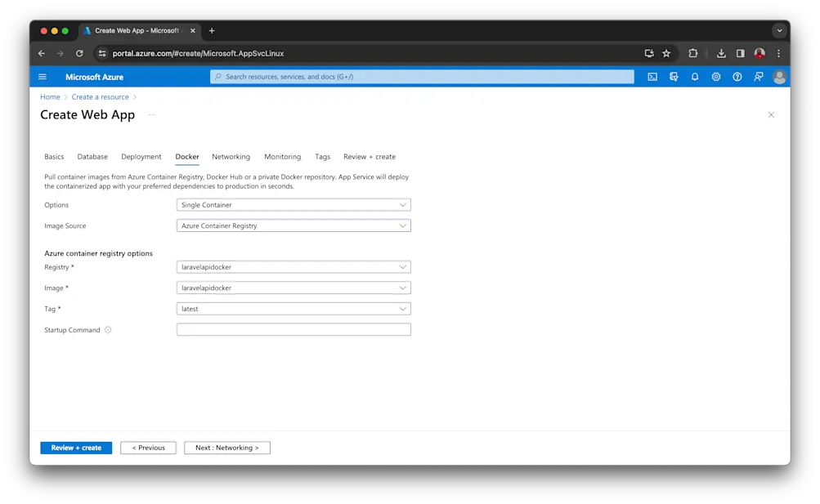Open Azure portal notifications bell
Image resolution: width=820 pixels, height=504 pixels.
click(x=695, y=76)
